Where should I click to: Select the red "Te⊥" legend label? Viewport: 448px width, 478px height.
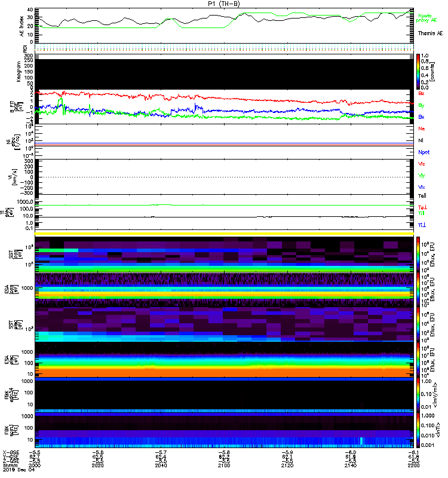pos(422,207)
